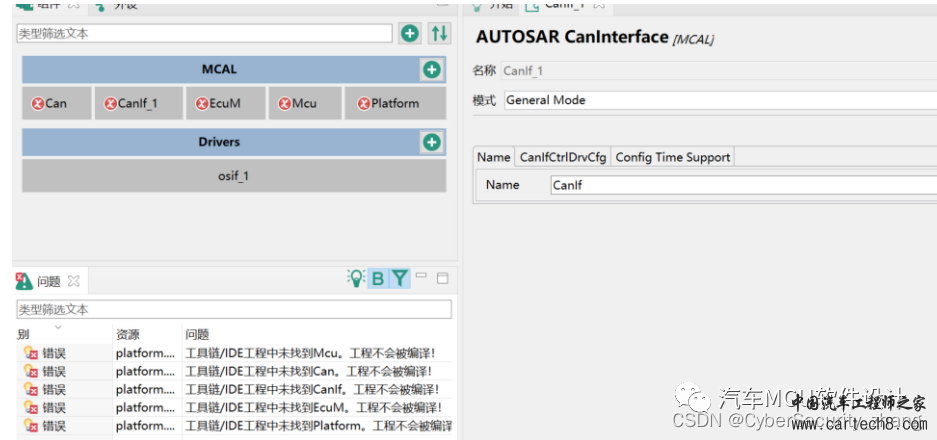Open the 模式 General Mode dropdown
Viewport: 937px width, 440px height.
pos(720,100)
